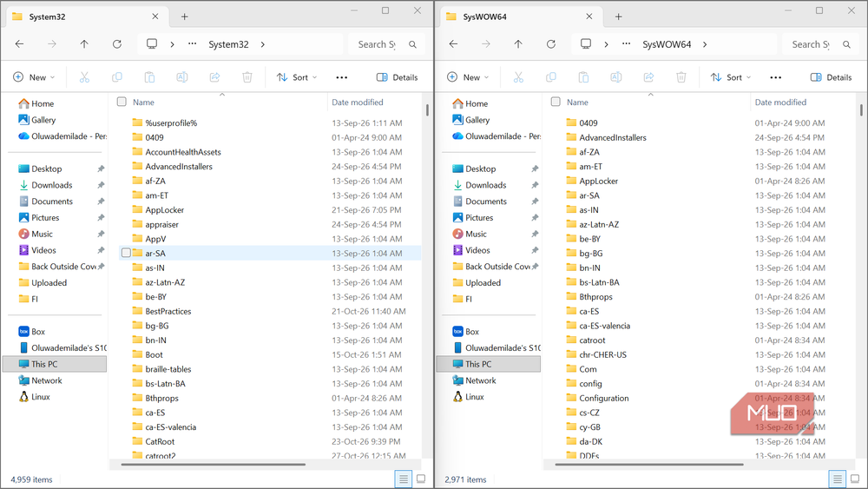This screenshot has width=868, height=489.
Task: Add a new tab in SysWOW64 window
Action: pyautogui.click(x=618, y=17)
